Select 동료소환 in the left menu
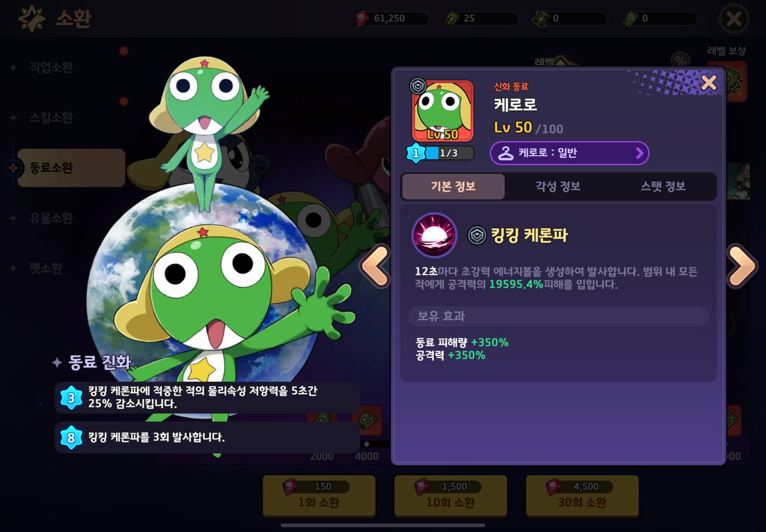 click(71, 168)
